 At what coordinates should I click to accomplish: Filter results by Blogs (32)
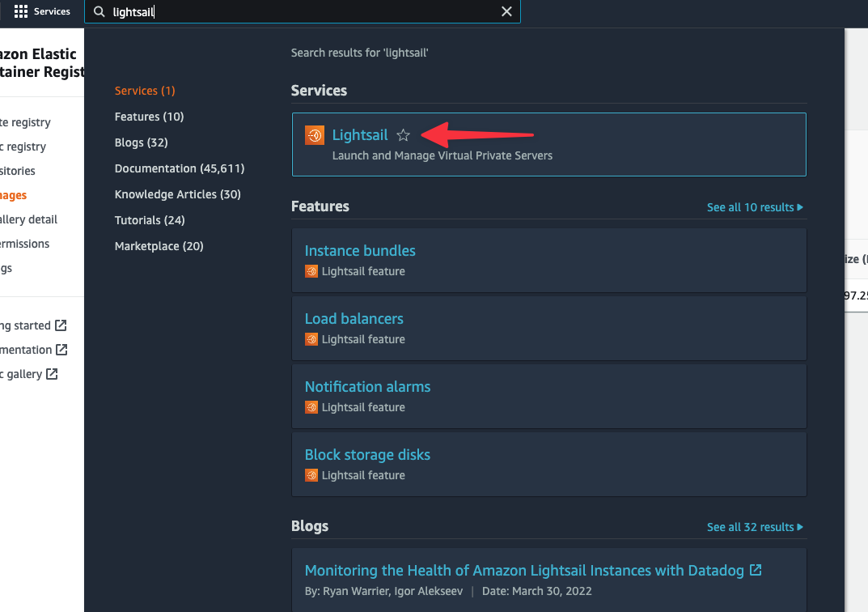click(x=141, y=143)
